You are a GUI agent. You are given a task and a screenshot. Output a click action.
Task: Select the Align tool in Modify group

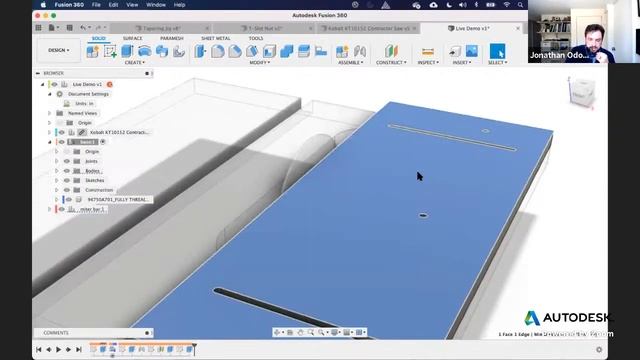pos(321,51)
